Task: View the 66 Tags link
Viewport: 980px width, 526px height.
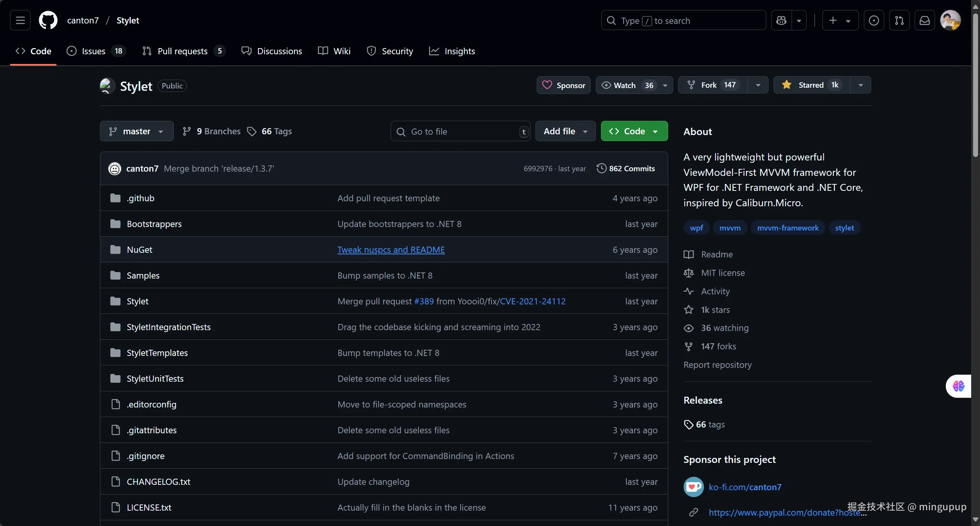Action: 270,131
